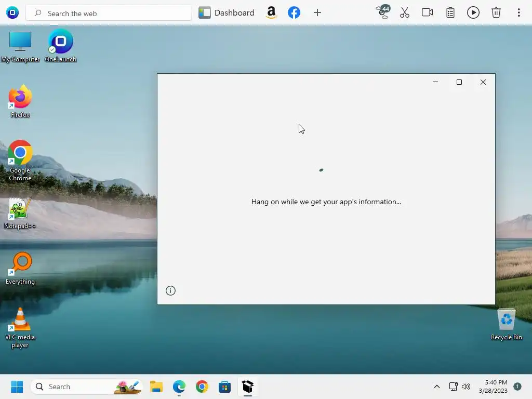Open the clipboard notes icon
Screen dimensions: 532x399
[x=450, y=13]
